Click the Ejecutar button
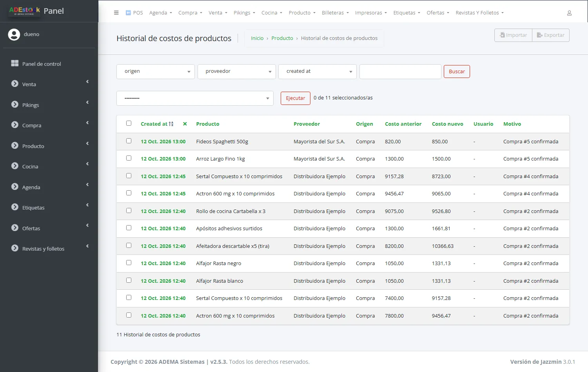This screenshot has height=372, width=588. click(x=296, y=98)
